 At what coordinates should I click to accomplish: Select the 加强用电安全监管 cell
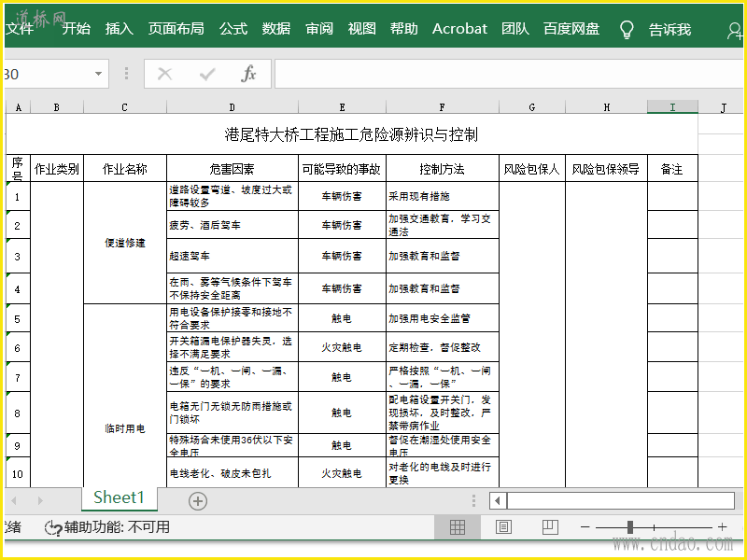443,318
